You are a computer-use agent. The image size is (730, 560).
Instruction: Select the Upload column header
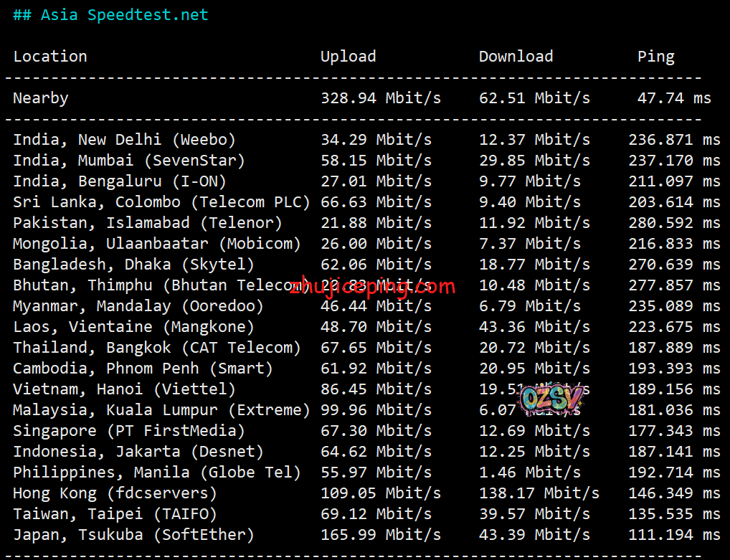pos(348,57)
